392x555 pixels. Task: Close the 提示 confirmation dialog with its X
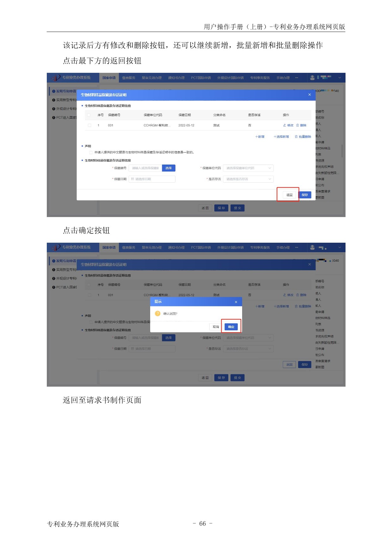pos(236,302)
